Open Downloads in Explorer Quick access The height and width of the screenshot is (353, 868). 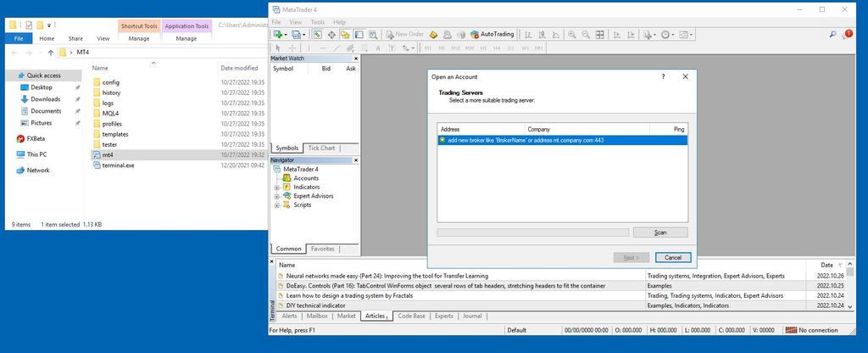click(x=46, y=99)
